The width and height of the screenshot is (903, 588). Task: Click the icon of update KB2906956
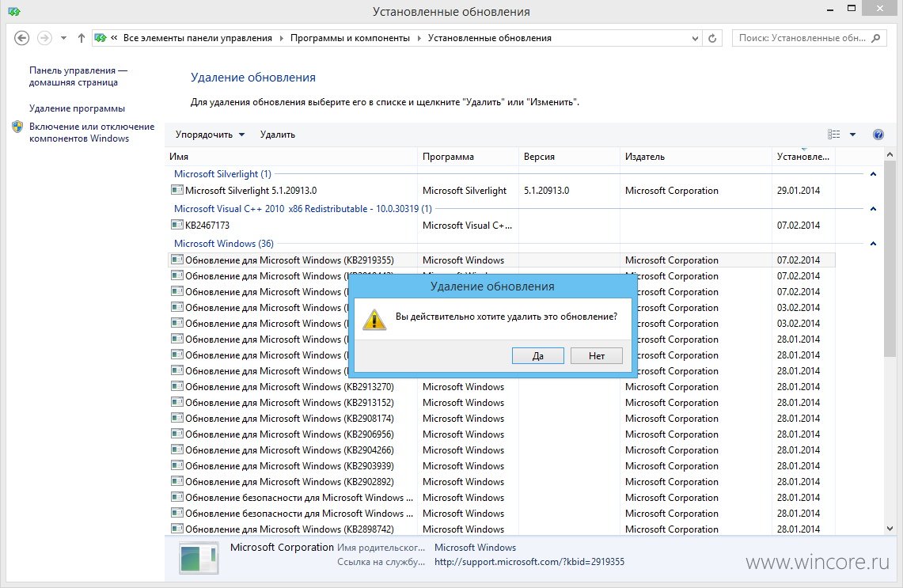pyautogui.click(x=177, y=434)
